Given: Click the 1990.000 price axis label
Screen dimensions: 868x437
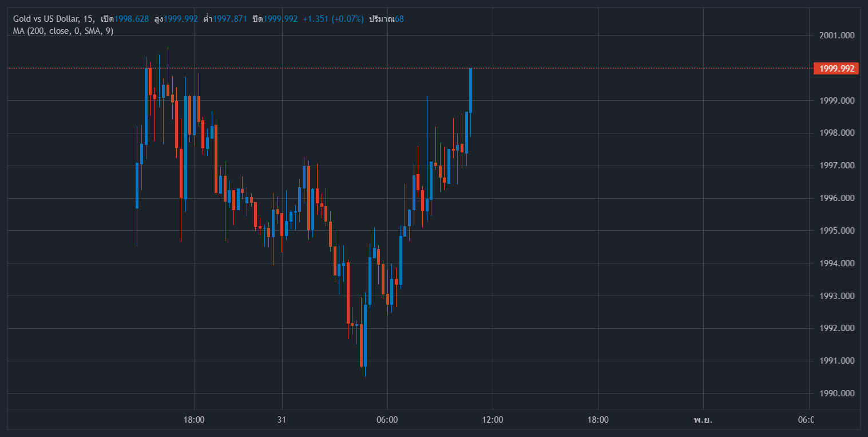Looking at the screenshot, I should coord(837,393).
